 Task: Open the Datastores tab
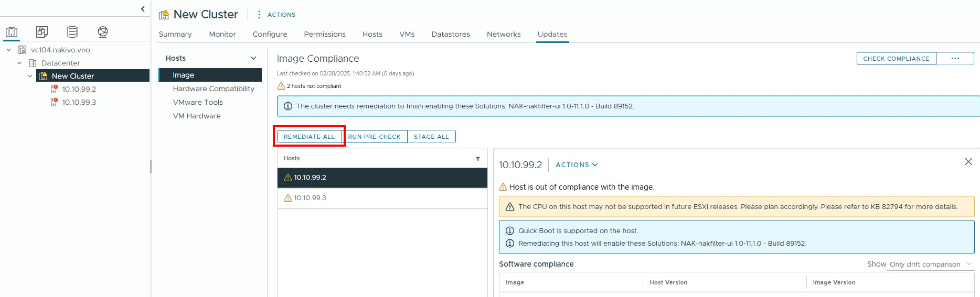(450, 34)
